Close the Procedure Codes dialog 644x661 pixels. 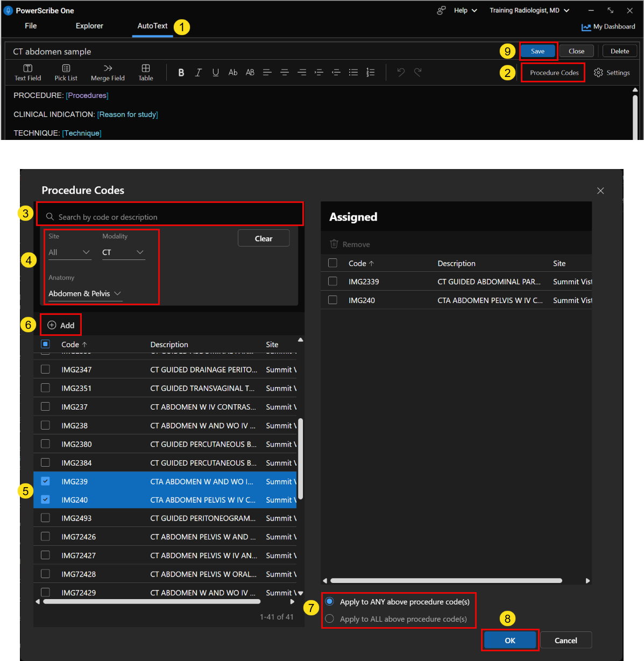tap(600, 191)
